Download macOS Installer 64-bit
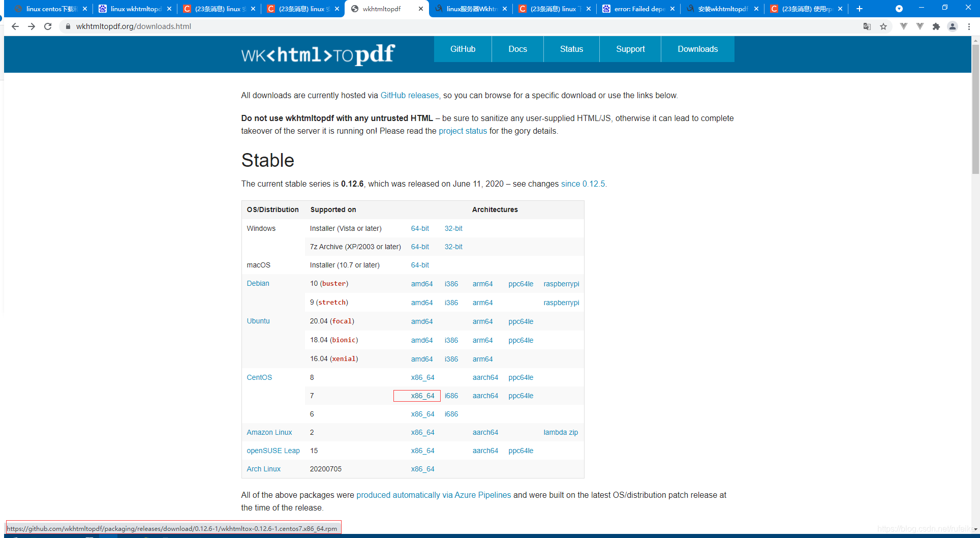 (420, 265)
